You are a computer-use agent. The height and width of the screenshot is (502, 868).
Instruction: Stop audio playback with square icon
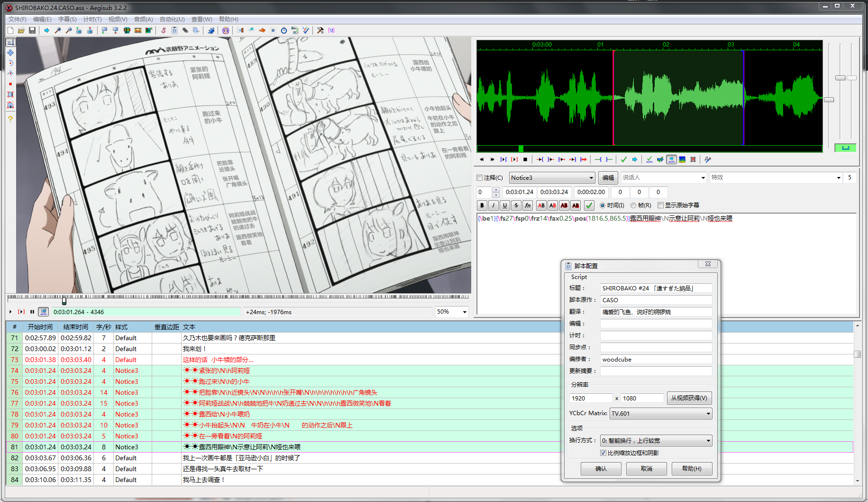(x=525, y=159)
